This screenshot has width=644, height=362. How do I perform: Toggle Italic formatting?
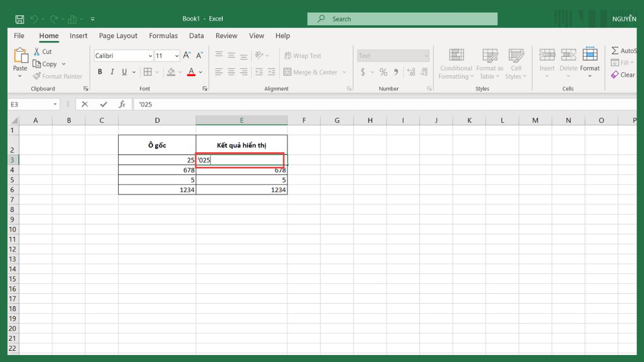coord(112,72)
